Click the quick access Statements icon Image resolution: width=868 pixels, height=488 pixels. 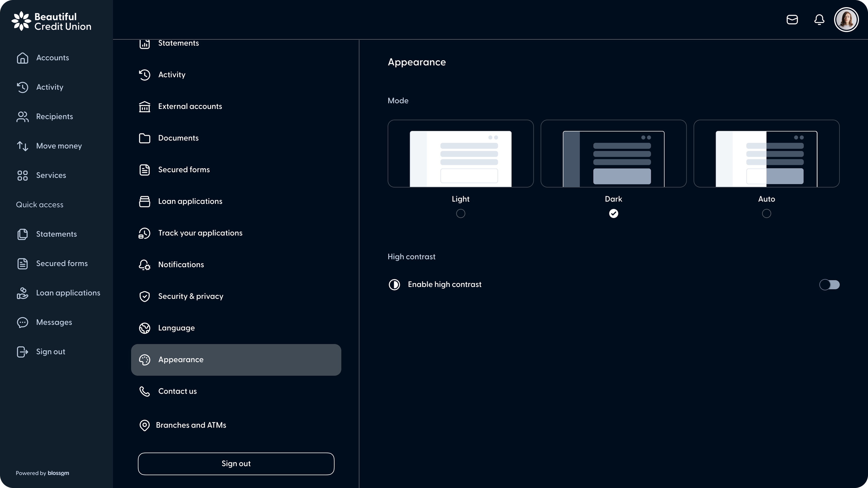pos(22,234)
